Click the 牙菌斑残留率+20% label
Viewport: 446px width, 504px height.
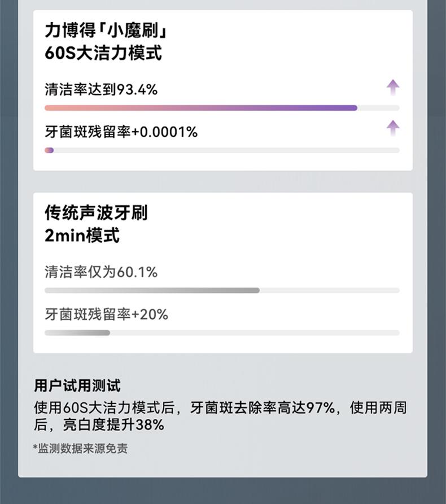[x=106, y=314]
